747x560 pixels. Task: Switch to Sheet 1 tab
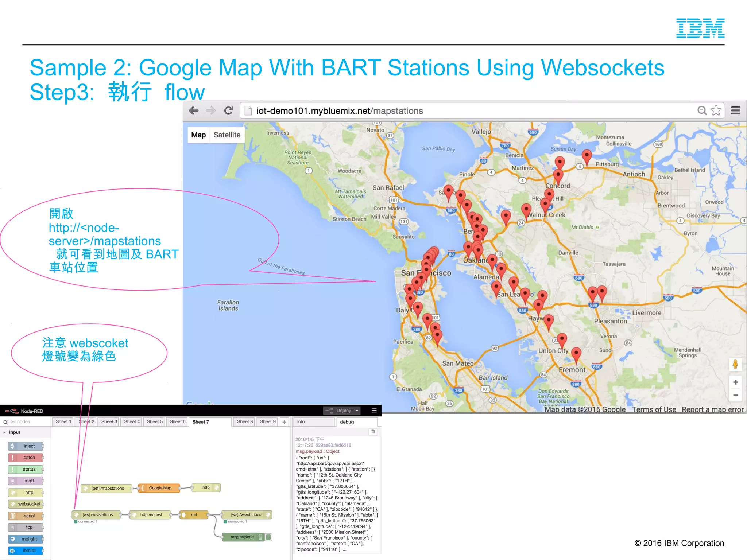tap(63, 421)
